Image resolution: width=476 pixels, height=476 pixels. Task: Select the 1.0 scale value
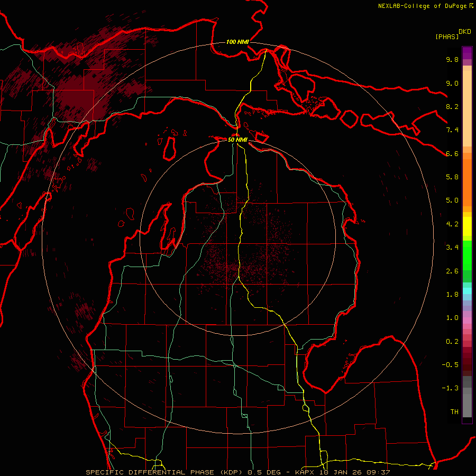pyautogui.click(x=452, y=317)
